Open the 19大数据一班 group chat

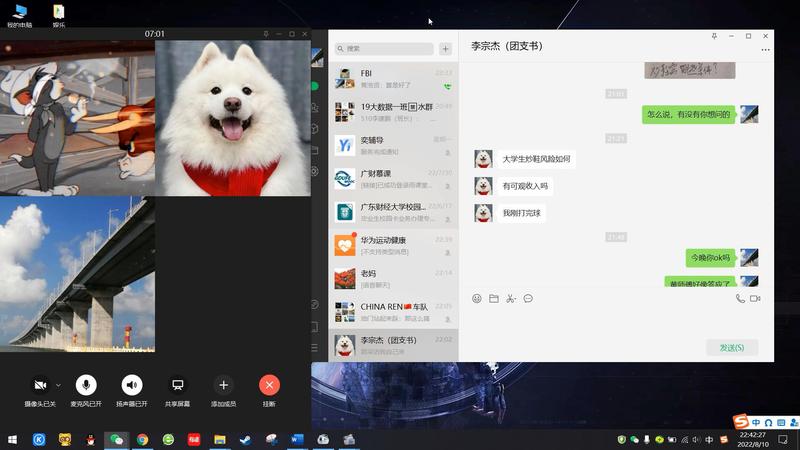click(x=393, y=112)
